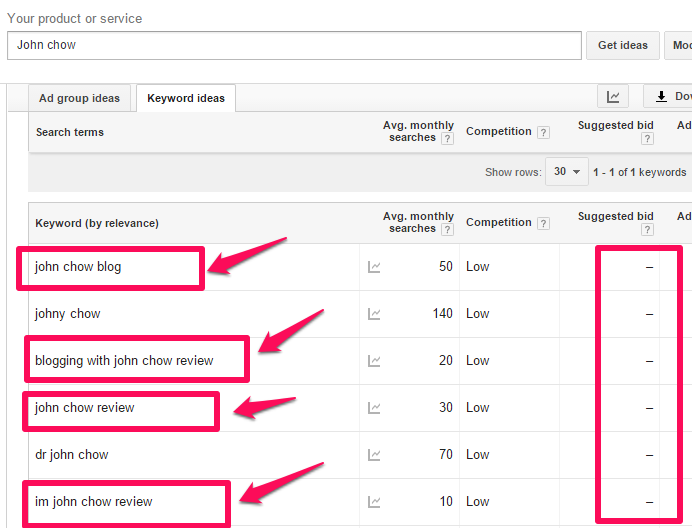Click the 140 monthly searches value

pyautogui.click(x=443, y=314)
